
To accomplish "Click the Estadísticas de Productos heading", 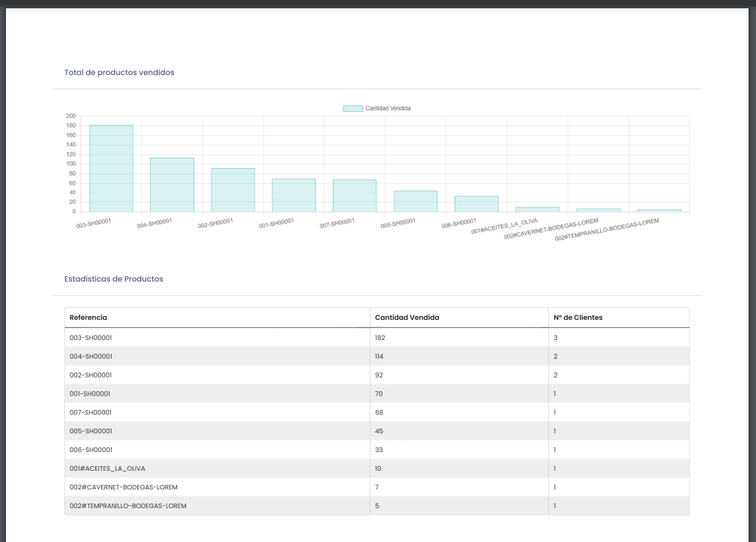I will [113, 279].
